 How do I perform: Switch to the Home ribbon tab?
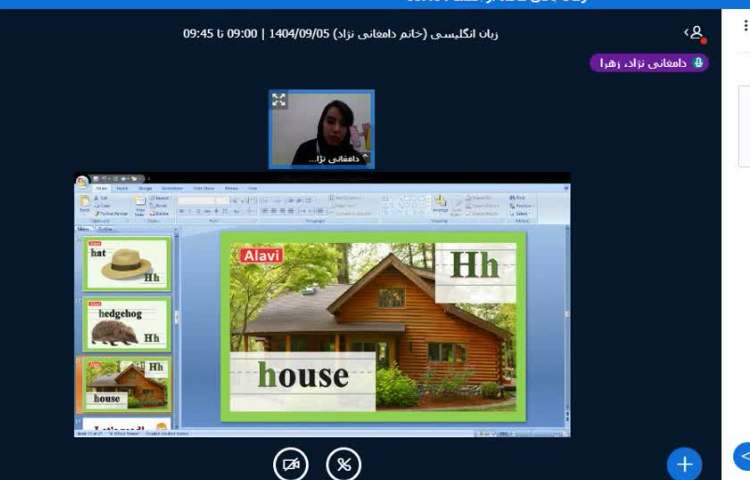coord(101,188)
